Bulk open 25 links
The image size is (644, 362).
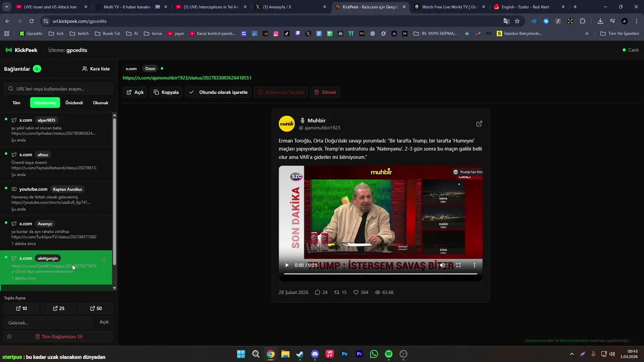point(58,308)
